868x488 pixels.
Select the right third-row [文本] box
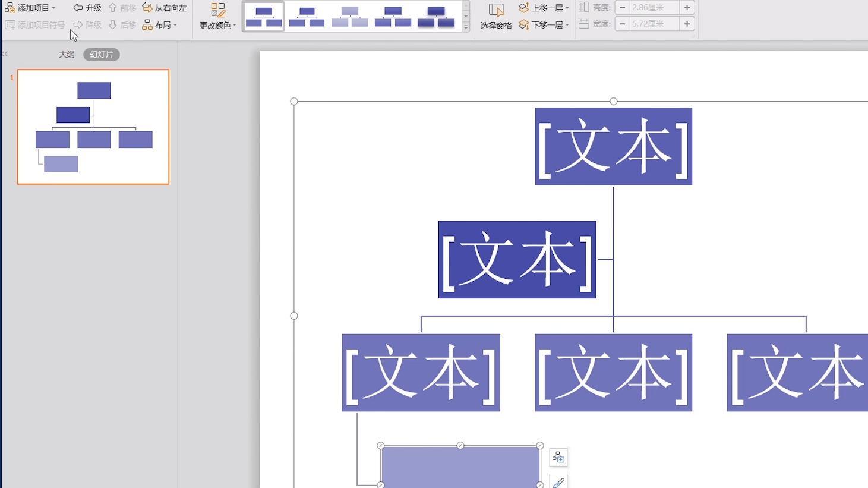(x=797, y=373)
